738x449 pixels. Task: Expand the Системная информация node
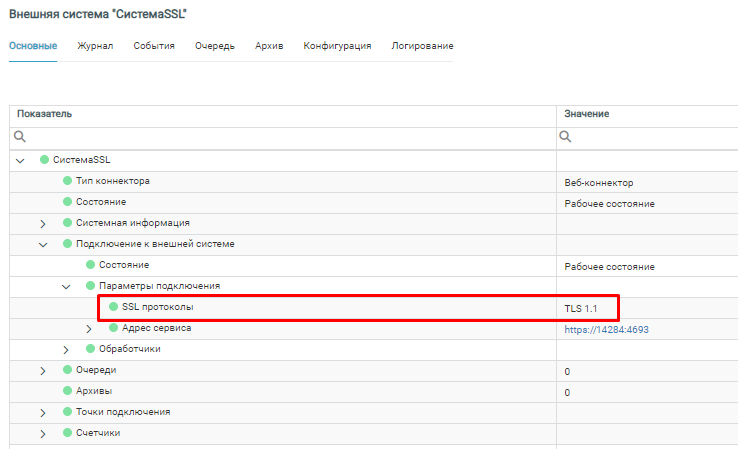tap(43, 223)
